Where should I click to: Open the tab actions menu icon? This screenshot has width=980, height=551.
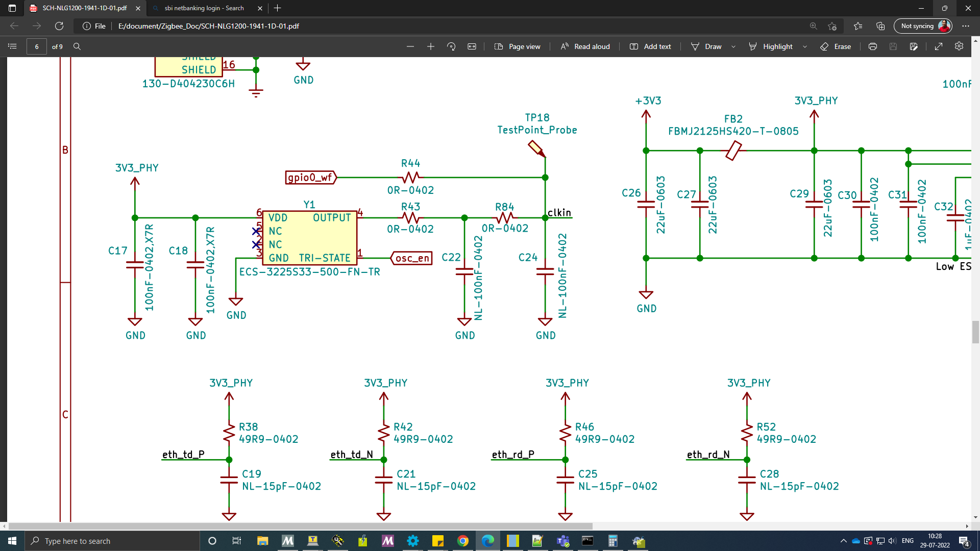coord(12,8)
